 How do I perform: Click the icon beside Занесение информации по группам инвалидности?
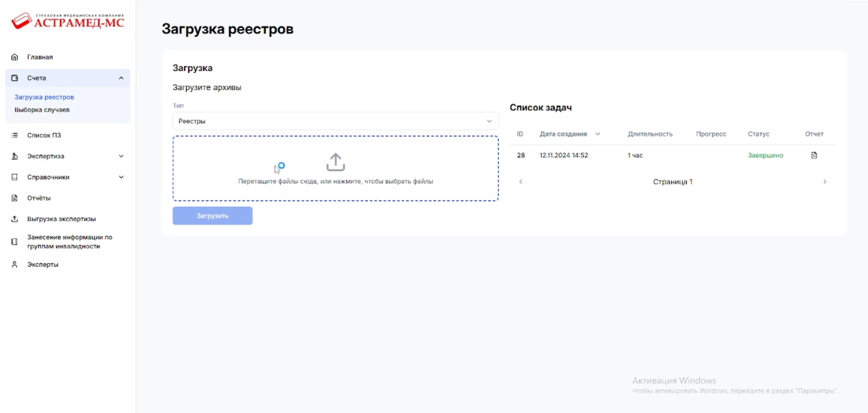[15, 242]
